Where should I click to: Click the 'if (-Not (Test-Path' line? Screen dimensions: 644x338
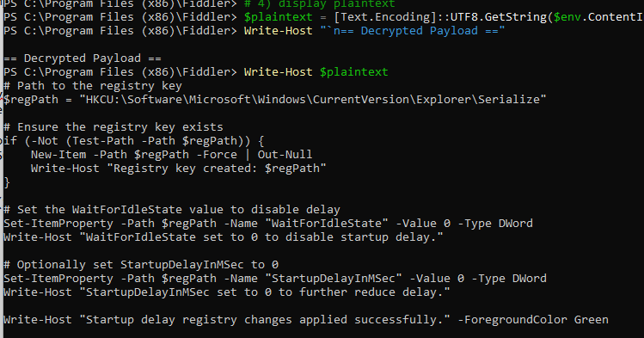click(x=133, y=141)
